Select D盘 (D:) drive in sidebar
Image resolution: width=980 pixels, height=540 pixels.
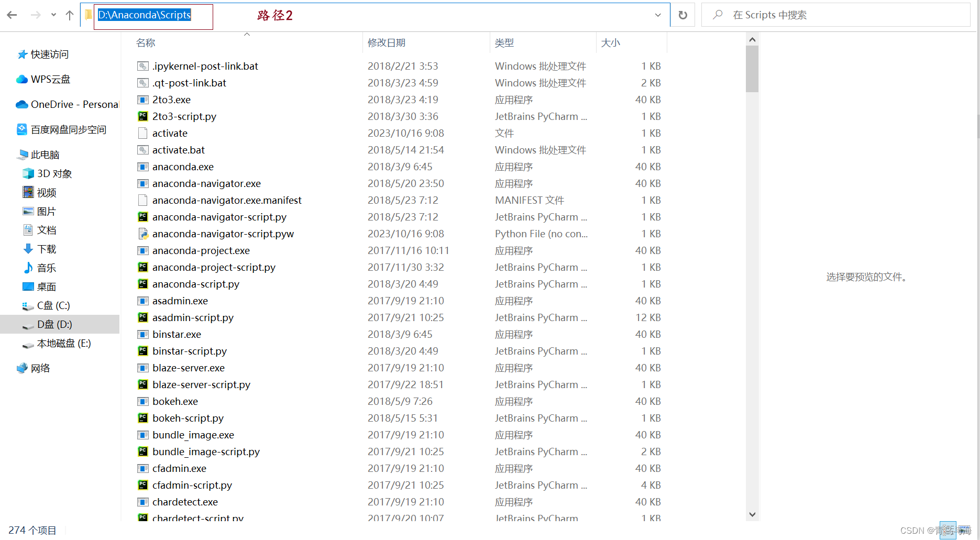pyautogui.click(x=47, y=324)
